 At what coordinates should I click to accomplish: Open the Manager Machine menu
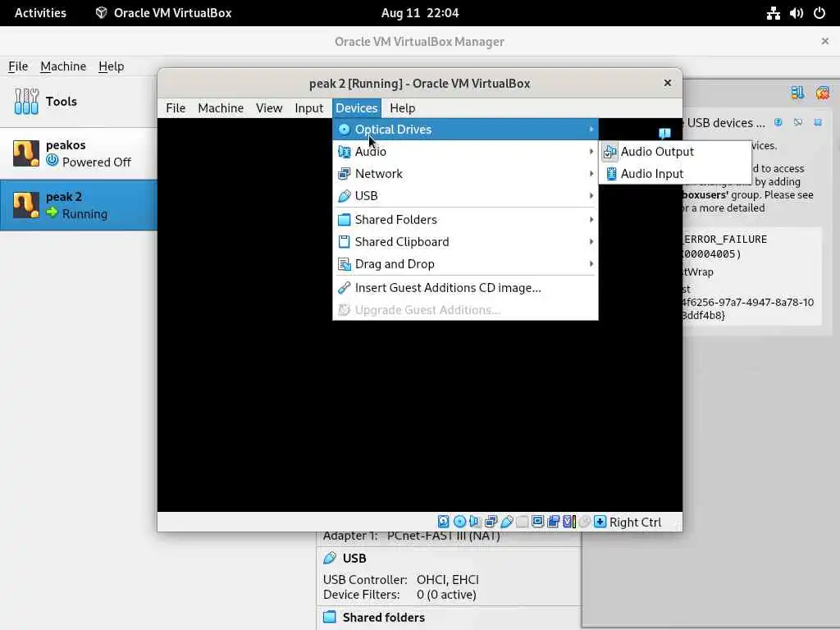point(63,66)
